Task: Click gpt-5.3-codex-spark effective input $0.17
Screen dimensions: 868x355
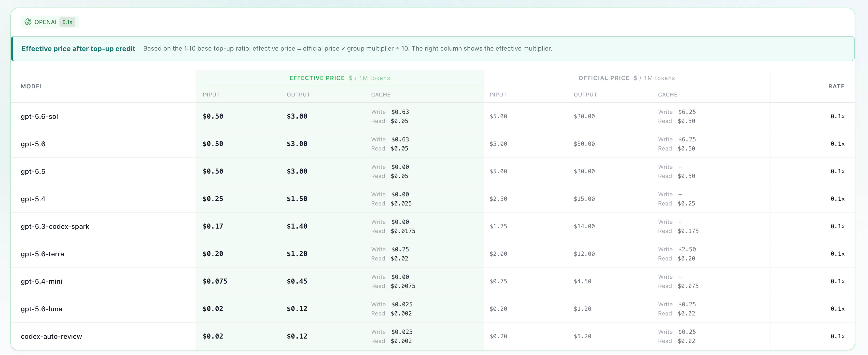Action: (x=213, y=226)
